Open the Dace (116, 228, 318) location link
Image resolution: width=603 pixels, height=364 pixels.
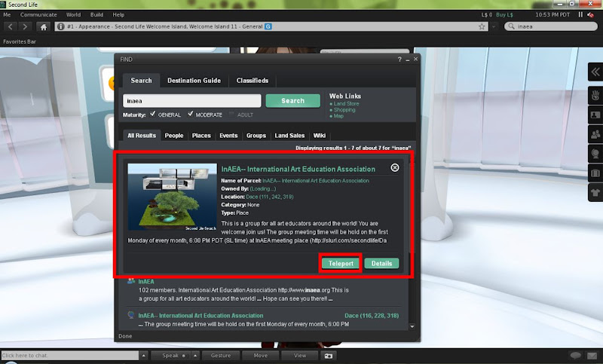click(372, 316)
